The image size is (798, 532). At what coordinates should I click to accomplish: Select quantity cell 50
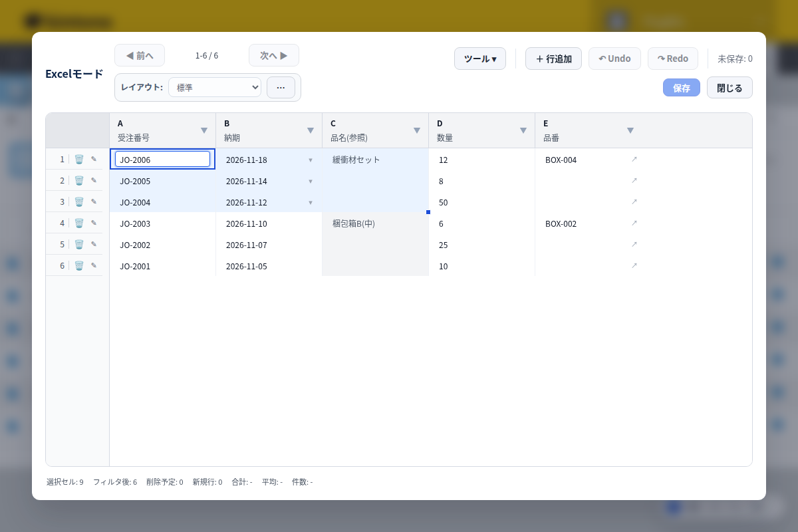[482, 202]
